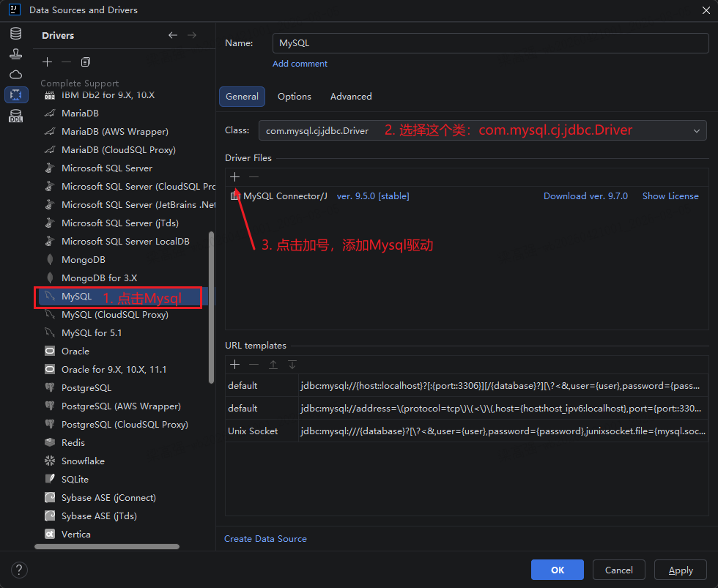The image size is (718, 588).
Task: Select PostgreSQL (CloudSQL Proxy) driver
Action: [x=125, y=424]
